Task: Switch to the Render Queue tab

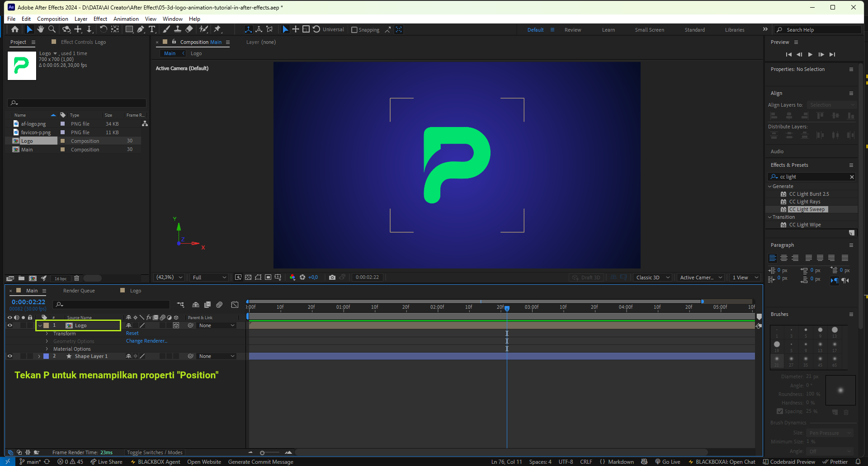Action: tap(79, 291)
